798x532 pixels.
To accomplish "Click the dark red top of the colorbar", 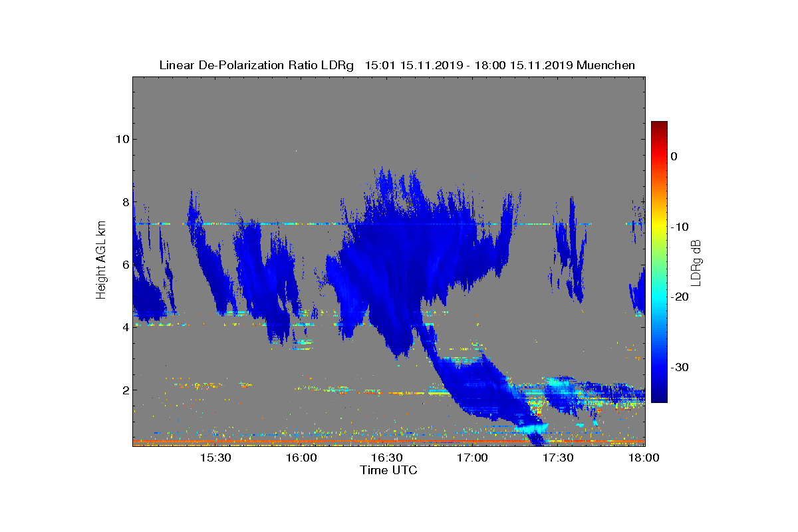I will pos(659,126).
